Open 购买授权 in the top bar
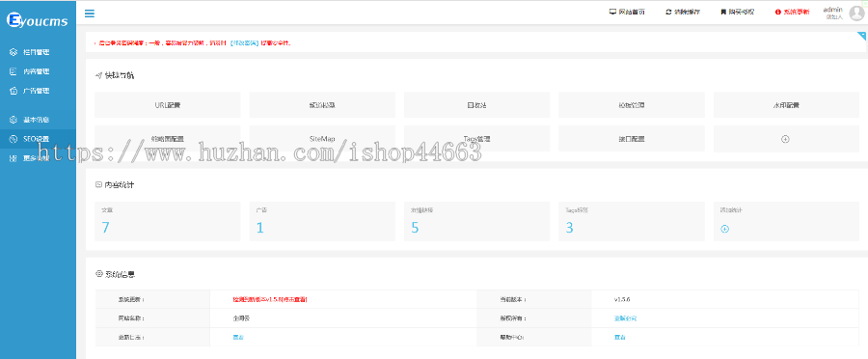 (742, 12)
